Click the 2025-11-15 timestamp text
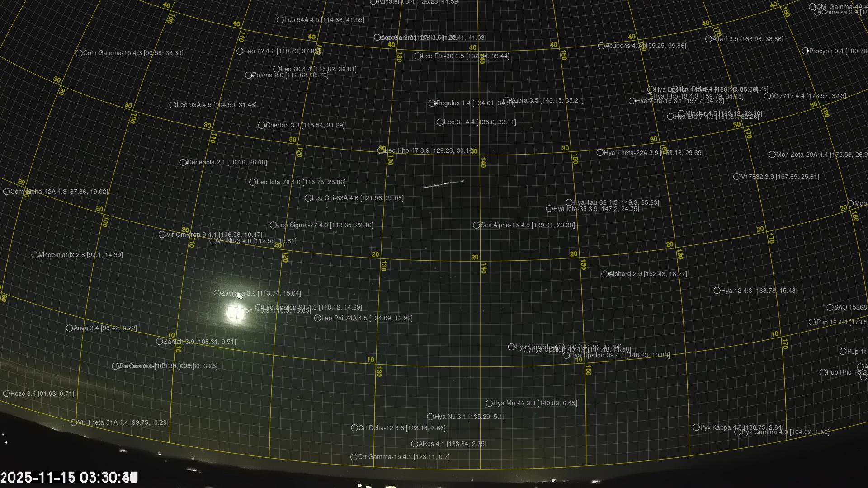The height and width of the screenshot is (488, 868). click(69, 478)
